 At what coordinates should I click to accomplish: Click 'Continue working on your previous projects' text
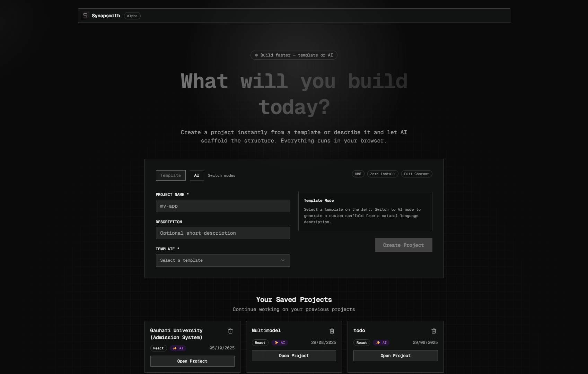click(294, 309)
